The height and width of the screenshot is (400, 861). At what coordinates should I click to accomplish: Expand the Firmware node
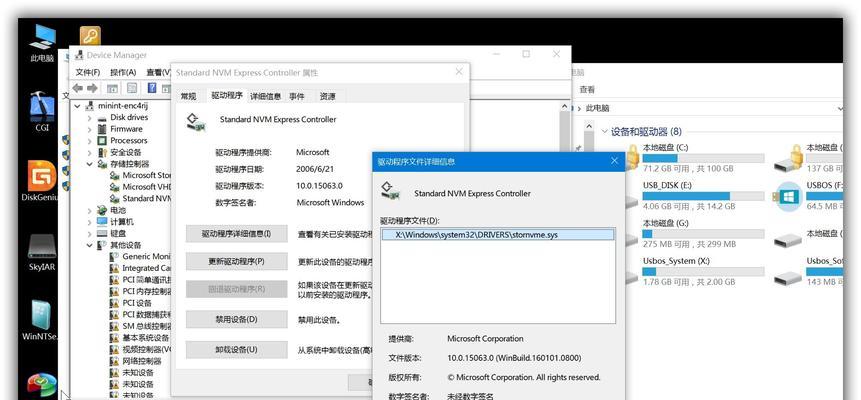click(x=90, y=129)
